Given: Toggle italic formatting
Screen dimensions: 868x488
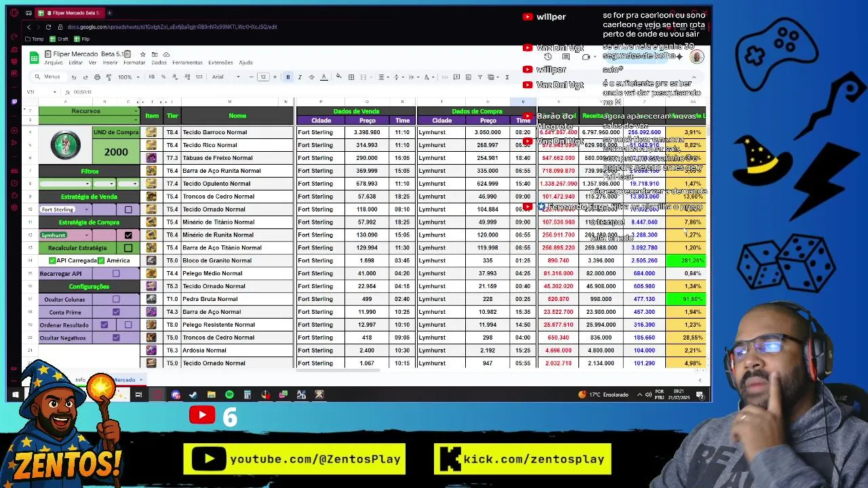Looking at the screenshot, I should click(x=300, y=77).
